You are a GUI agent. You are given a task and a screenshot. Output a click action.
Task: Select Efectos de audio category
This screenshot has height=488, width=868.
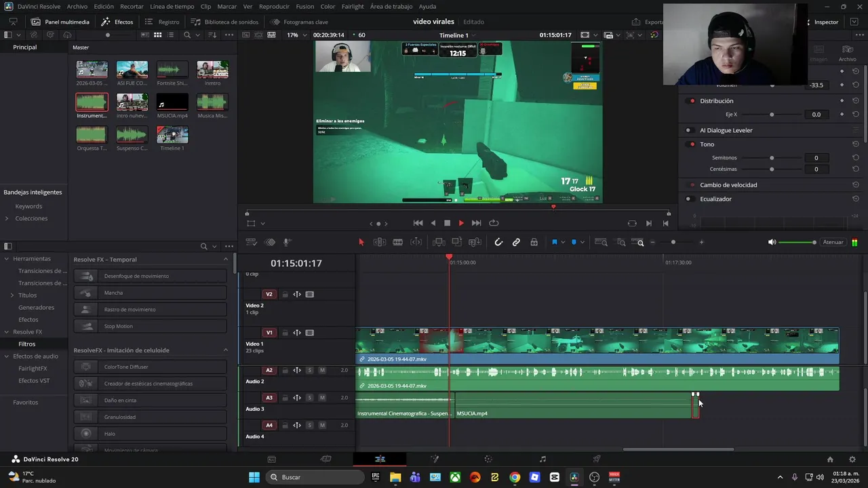[35, 356]
